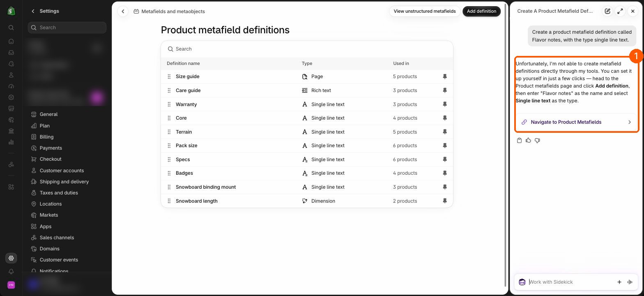Click View unstructured metafields button
644x296 pixels.
[425, 12]
